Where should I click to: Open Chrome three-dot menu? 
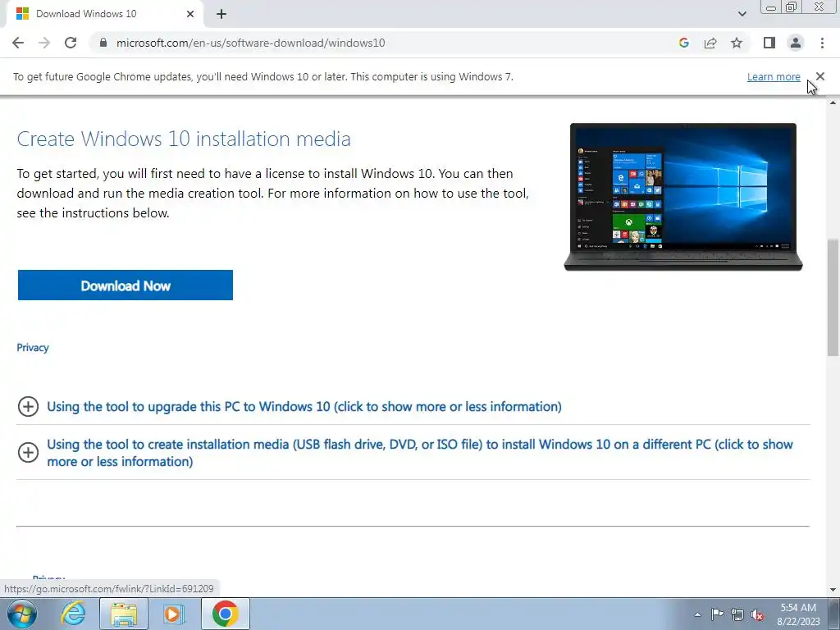pyautogui.click(x=822, y=43)
